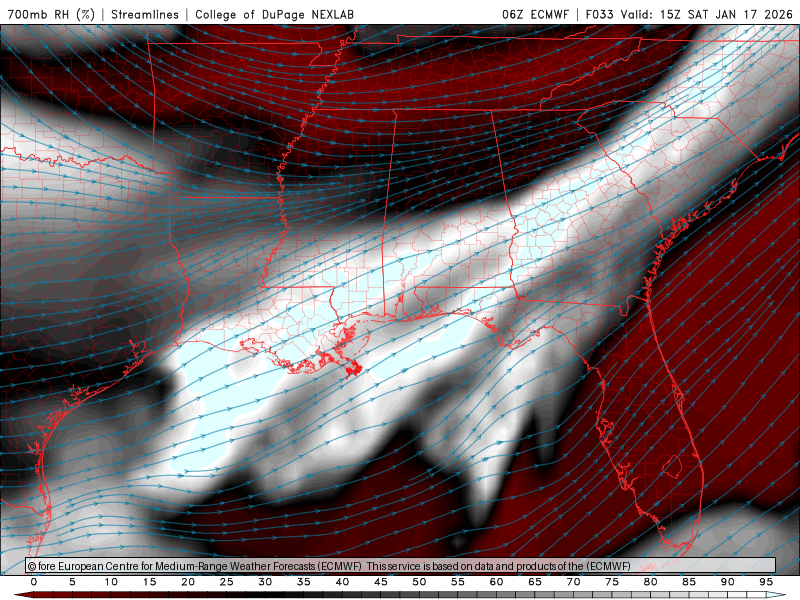800x600 pixels.
Task: Click 'College of DuPage NEXLAB' header text
Action: [274, 14]
